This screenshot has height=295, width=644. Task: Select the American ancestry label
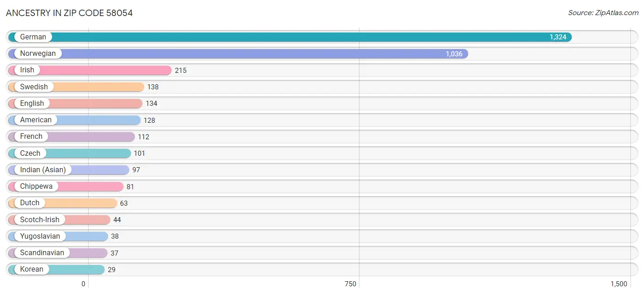click(x=36, y=120)
